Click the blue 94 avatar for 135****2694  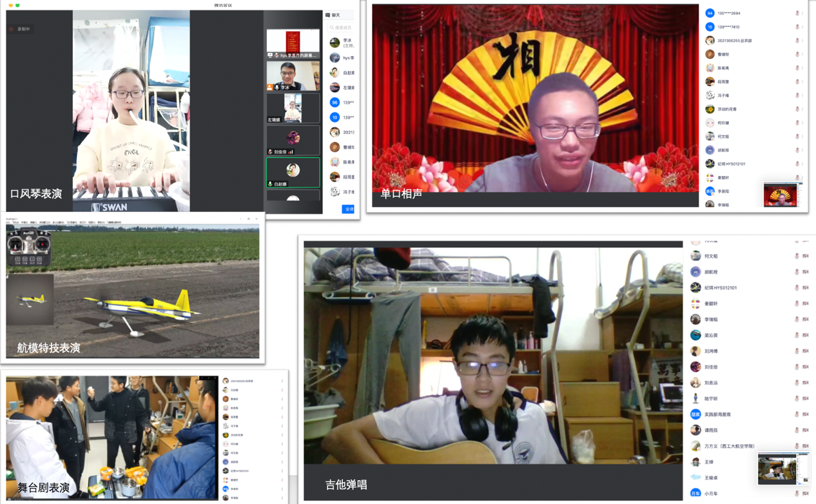[x=710, y=13]
